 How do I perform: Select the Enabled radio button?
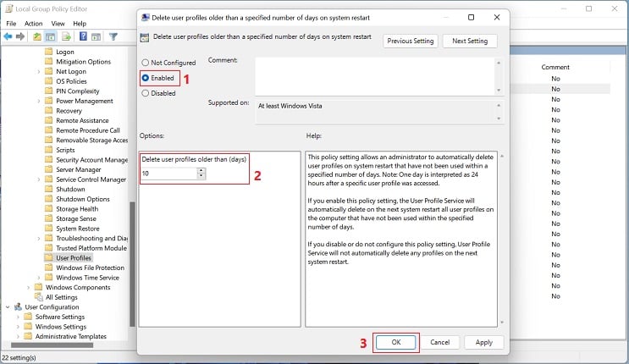coord(146,78)
